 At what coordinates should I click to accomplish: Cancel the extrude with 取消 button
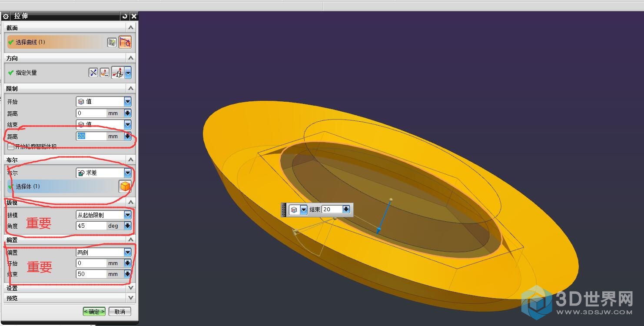(x=120, y=312)
